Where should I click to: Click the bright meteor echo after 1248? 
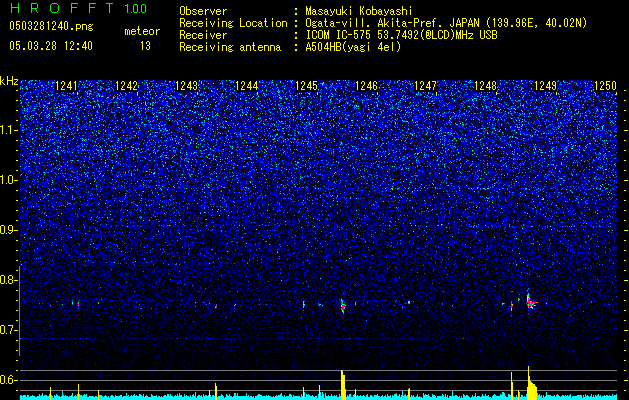tap(531, 302)
